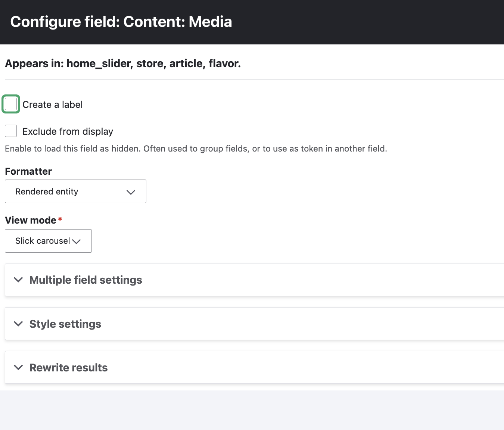
Task: Click the red required asterisk by View mode
Action: [x=60, y=219]
